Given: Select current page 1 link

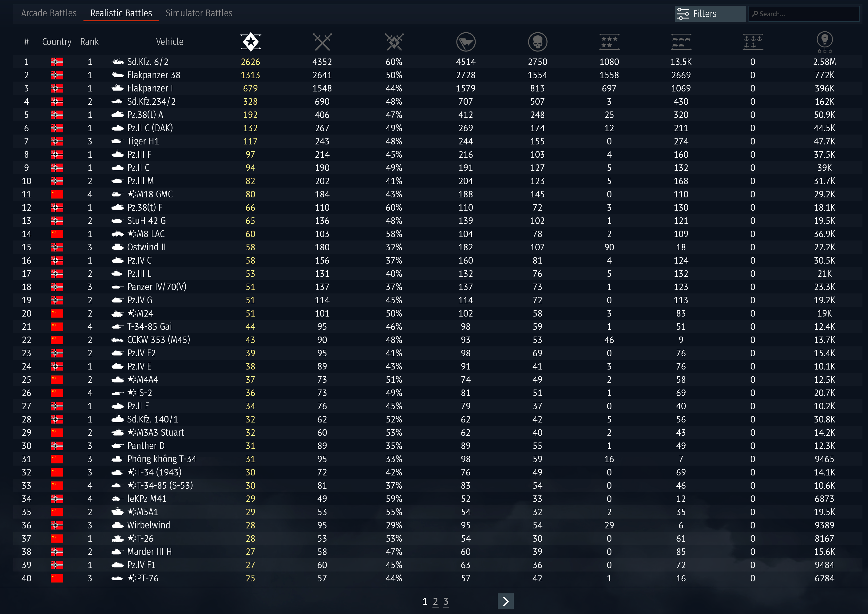Looking at the screenshot, I should [x=425, y=601].
